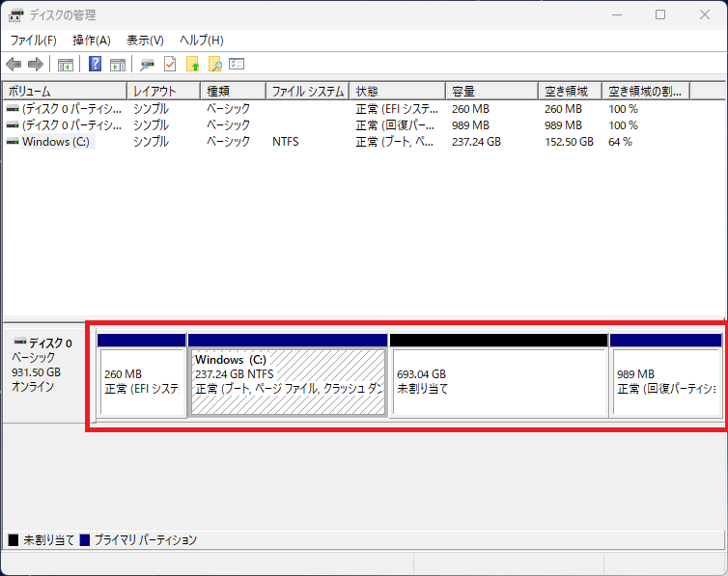Image resolution: width=728 pixels, height=576 pixels.
Task: Open the ファイル(F) menu
Action: pos(34,41)
